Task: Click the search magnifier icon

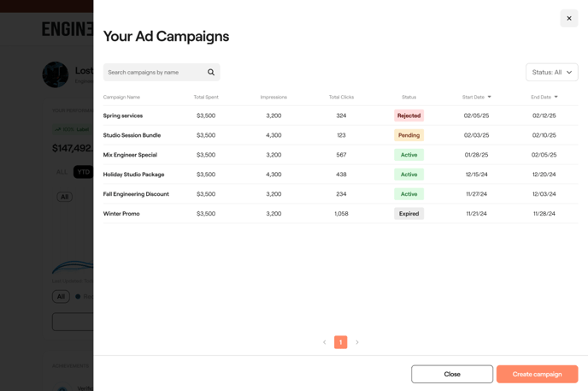Action: click(211, 73)
